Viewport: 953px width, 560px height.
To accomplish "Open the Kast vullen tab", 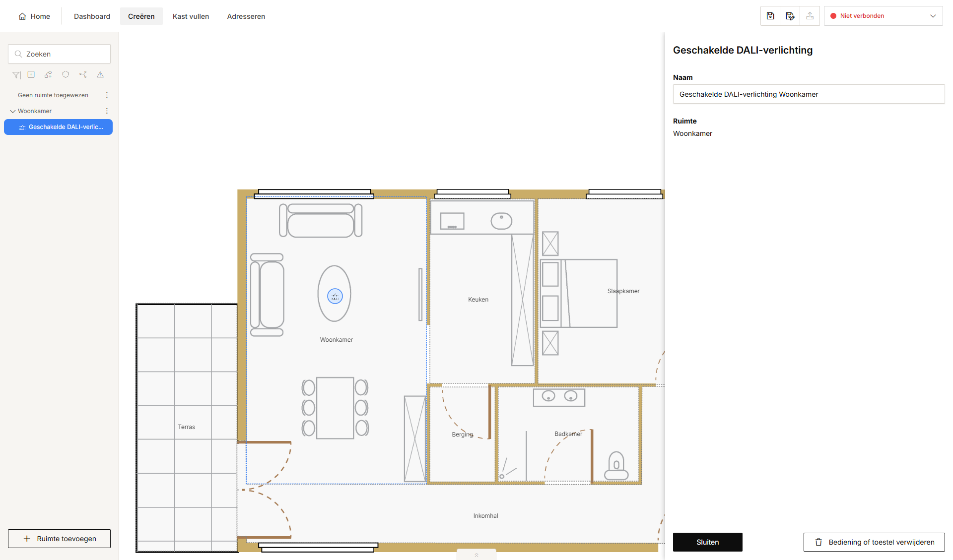I will (191, 16).
